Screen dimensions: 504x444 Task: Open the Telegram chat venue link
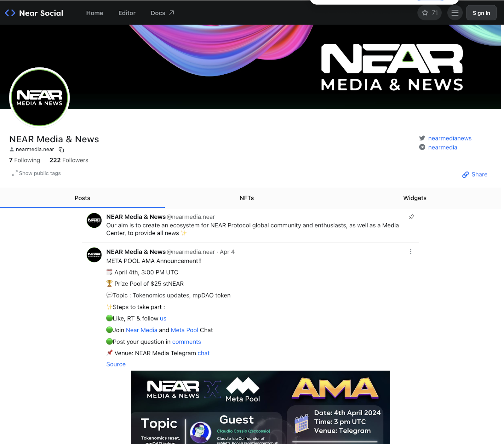(203, 353)
